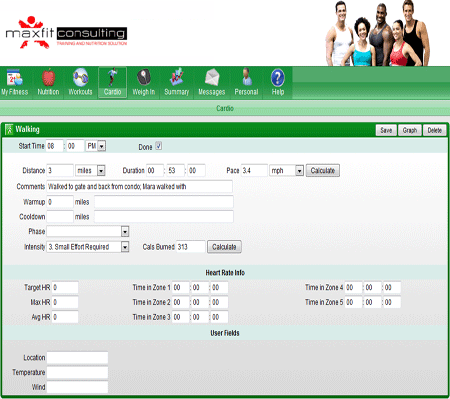This screenshot has width=450, height=399.
Task: Go to Nutrition apple icon
Action: coord(48,78)
